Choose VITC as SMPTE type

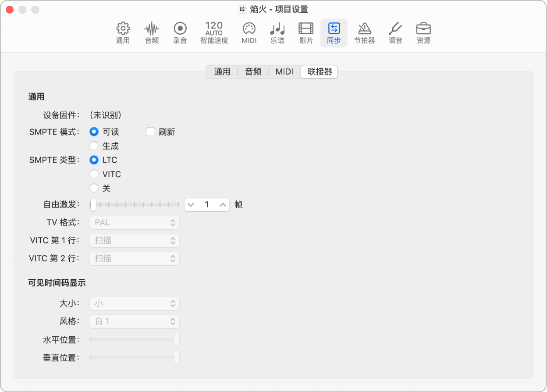coord(94,174)
